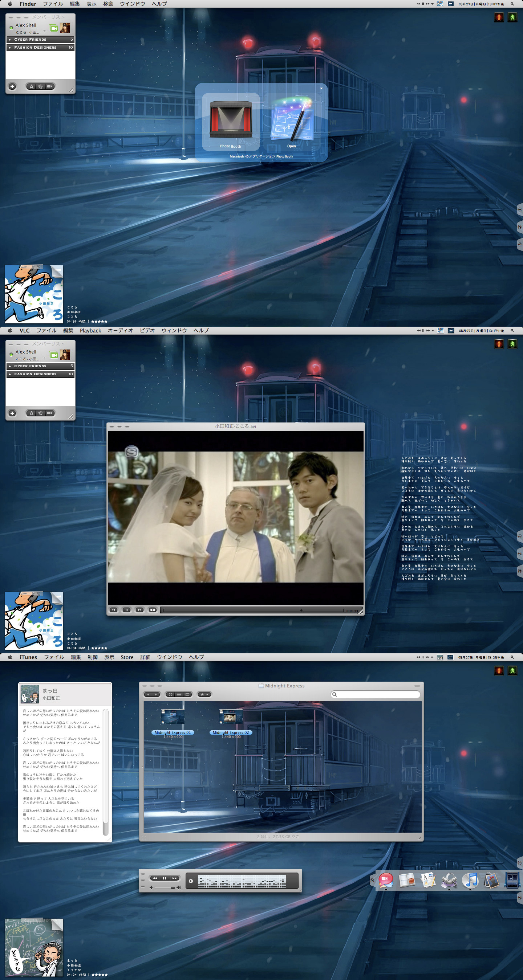Click red pedestrian signal icon in Finder screenshot
523x980 pixels.
coord(499,17)
